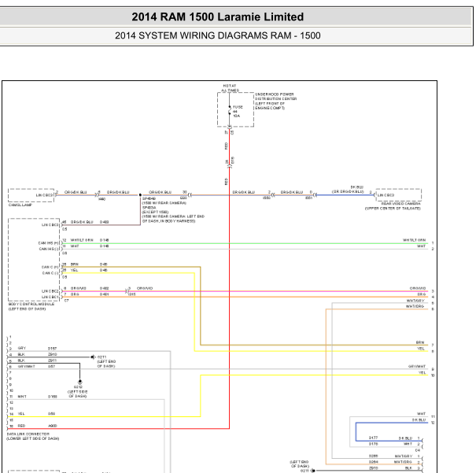Click the splice dot at SP4849
The height and width of the screenshot is (473, 476).
tap(140, 195)
